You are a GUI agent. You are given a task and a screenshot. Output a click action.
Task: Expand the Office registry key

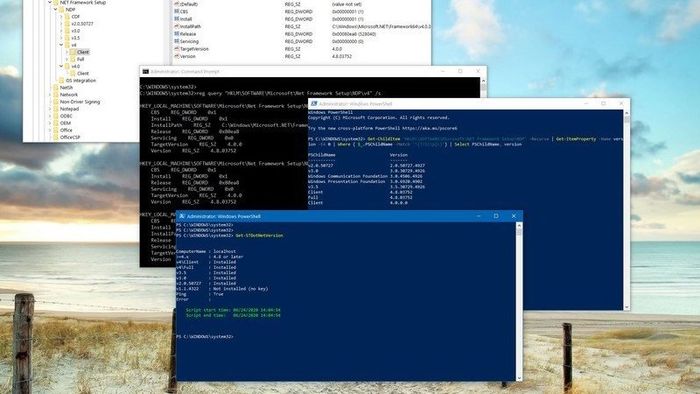50,130
